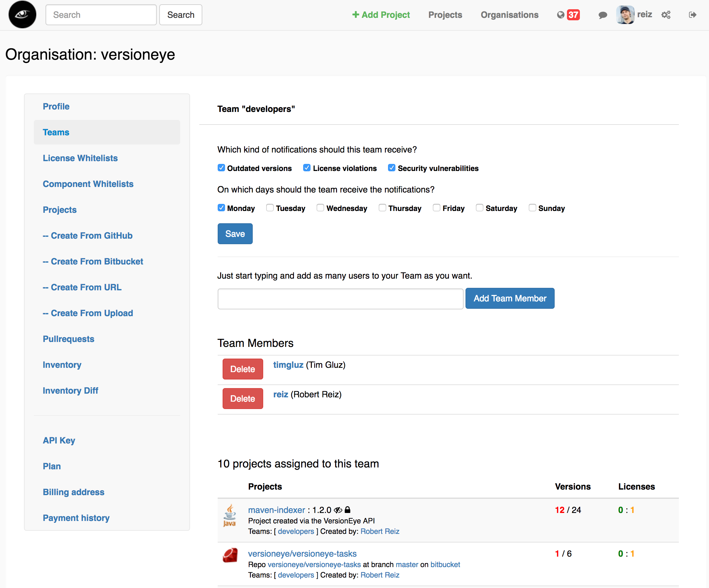The width and height of the screenshot is (709, 588).
Task: Toggle the License violations checkbox
Action: (x=307, y=168)
